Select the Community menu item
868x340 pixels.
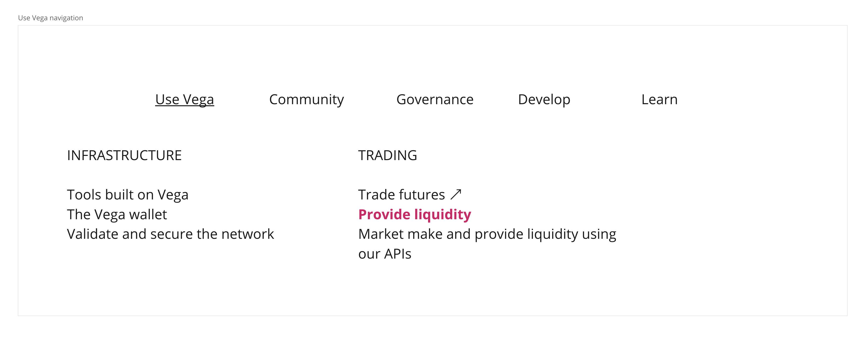[x=306, y=99]
